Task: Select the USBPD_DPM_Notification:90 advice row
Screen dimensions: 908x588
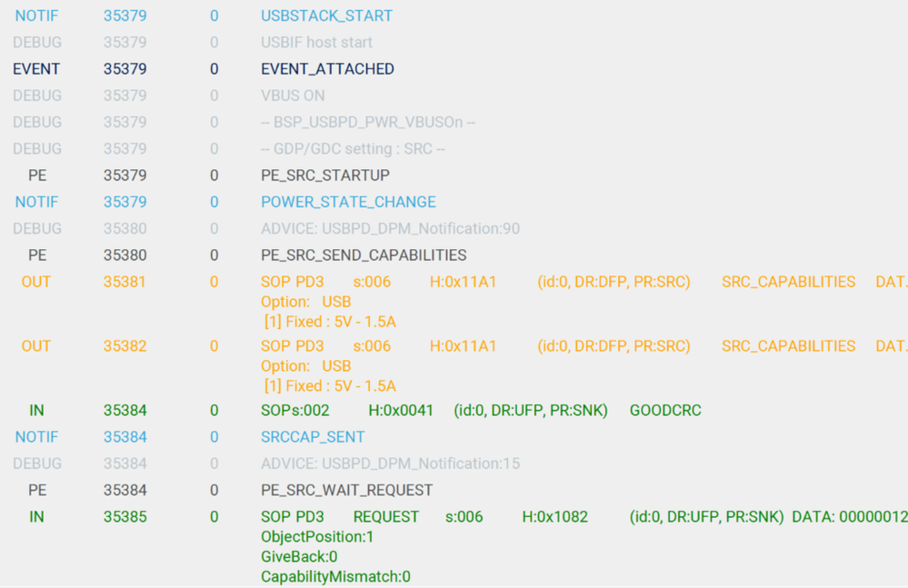Action: click(x=387, y=228)
